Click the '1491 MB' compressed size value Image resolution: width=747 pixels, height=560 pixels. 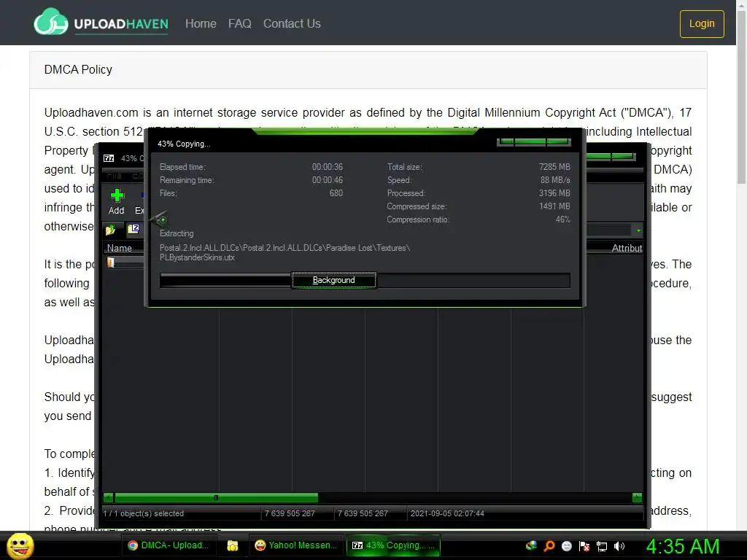point(554,206)
